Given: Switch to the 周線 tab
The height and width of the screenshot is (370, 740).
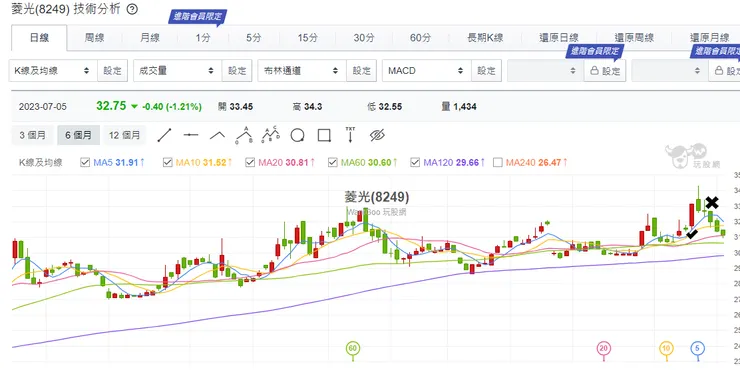Looking at the screenshot, I should point(94,38).
